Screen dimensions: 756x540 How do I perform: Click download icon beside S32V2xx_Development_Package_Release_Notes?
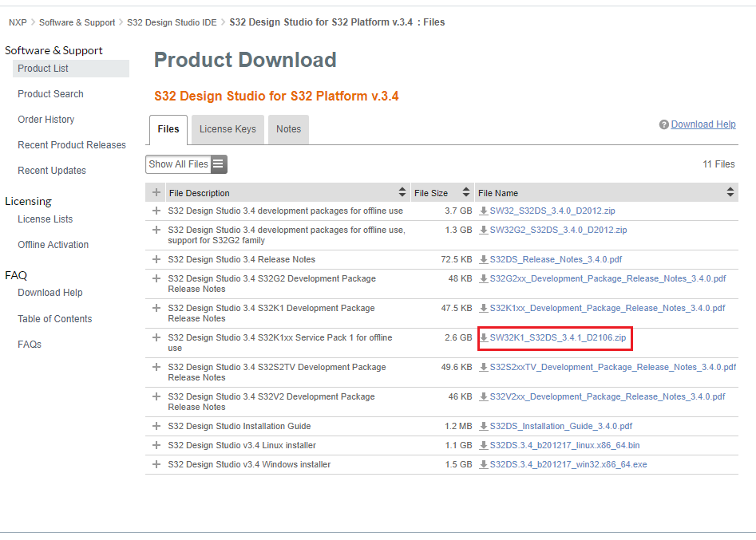pyautogui.click(x=484, y=397)
